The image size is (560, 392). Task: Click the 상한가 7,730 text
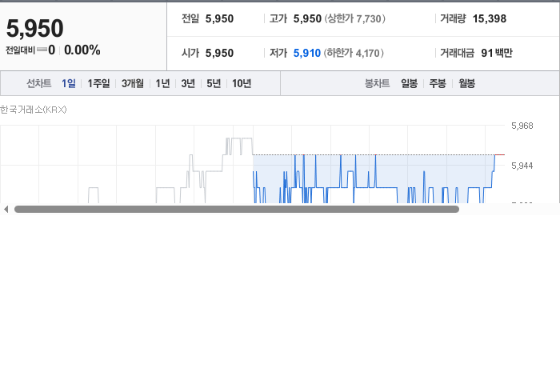354,18
